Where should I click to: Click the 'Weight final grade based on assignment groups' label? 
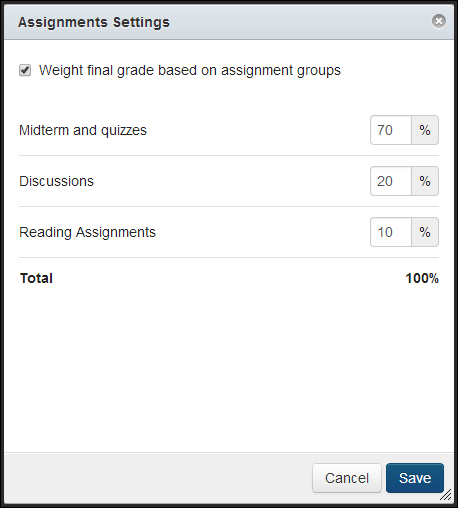pos(190,70)
